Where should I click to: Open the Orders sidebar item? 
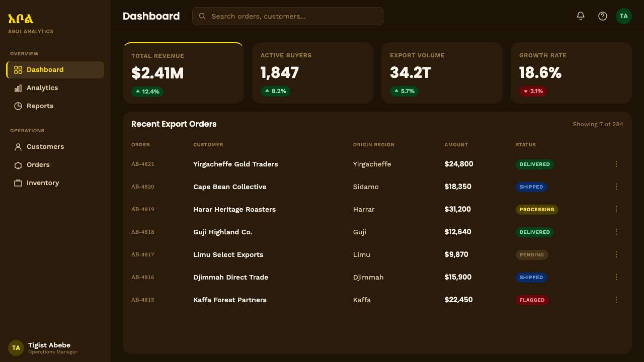pyautogui.click(x=55, y=165)
